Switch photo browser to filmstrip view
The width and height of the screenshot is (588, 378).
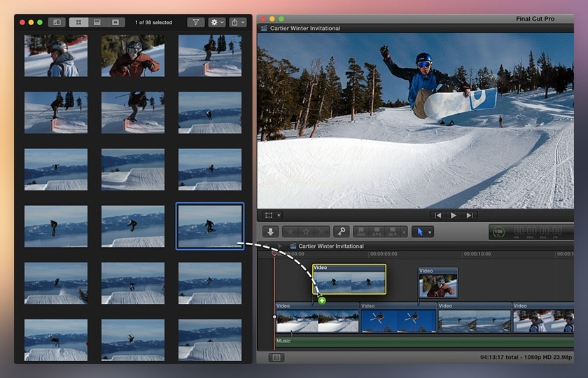97,22
